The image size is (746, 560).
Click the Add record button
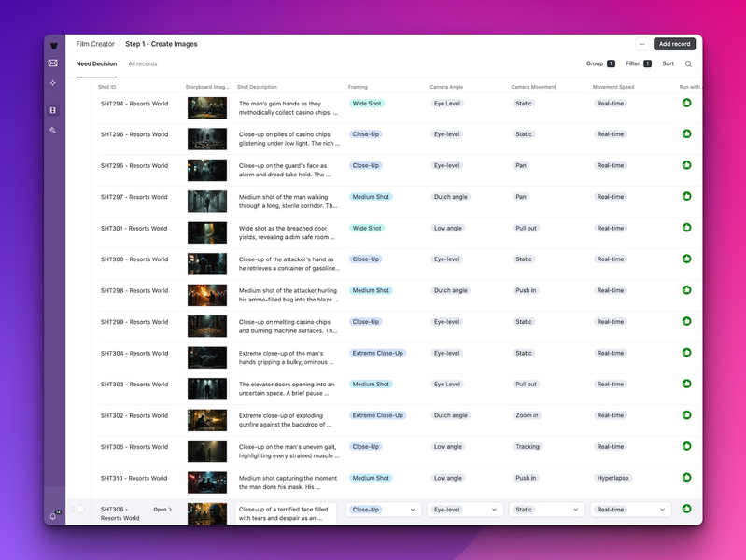(674, 44)
